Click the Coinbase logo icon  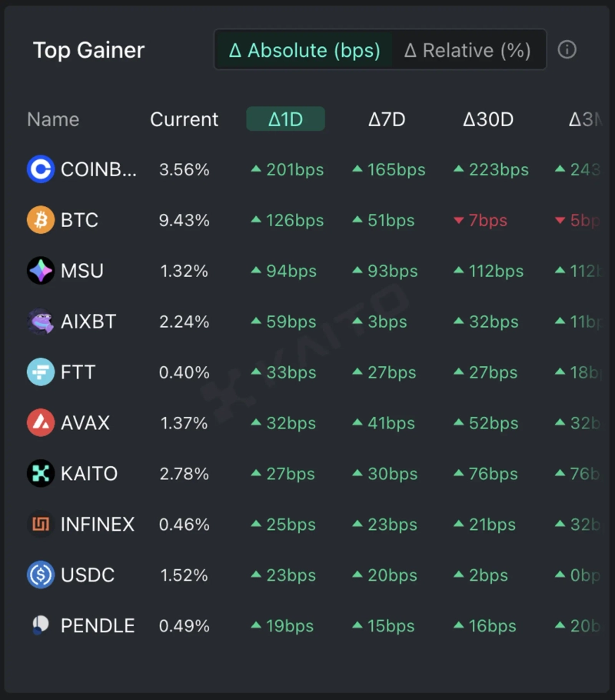(x=41, y=169)
